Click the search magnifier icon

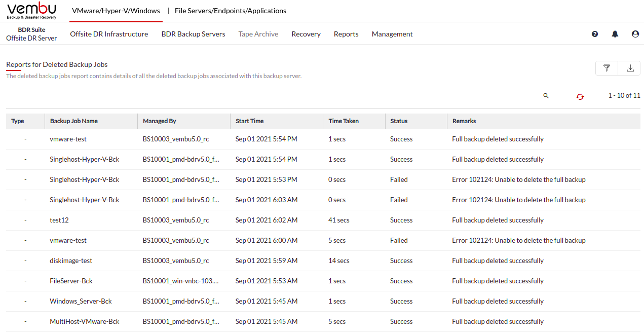point(546,96)
